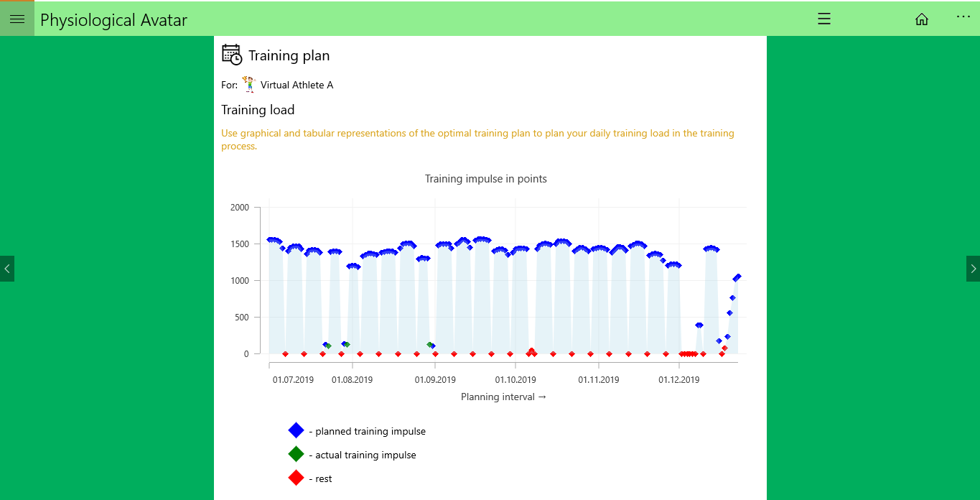Screen dimensions: 980x500
Task: Select the 01.12.2019 axis date label
Action: (x=678, y=380)
